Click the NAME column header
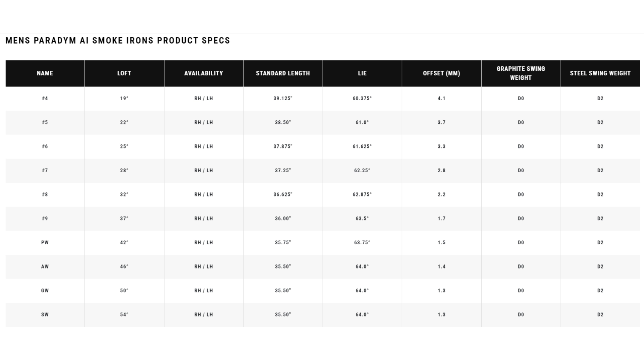 45,73
